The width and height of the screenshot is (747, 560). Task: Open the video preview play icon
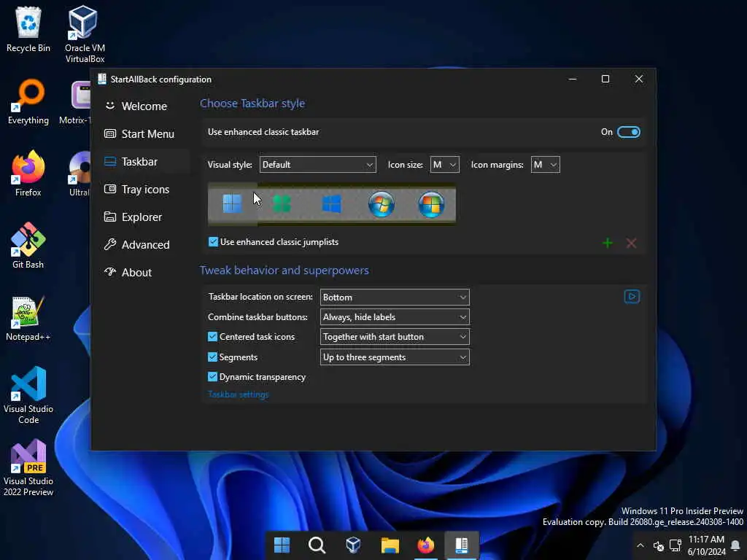(632, 297)
